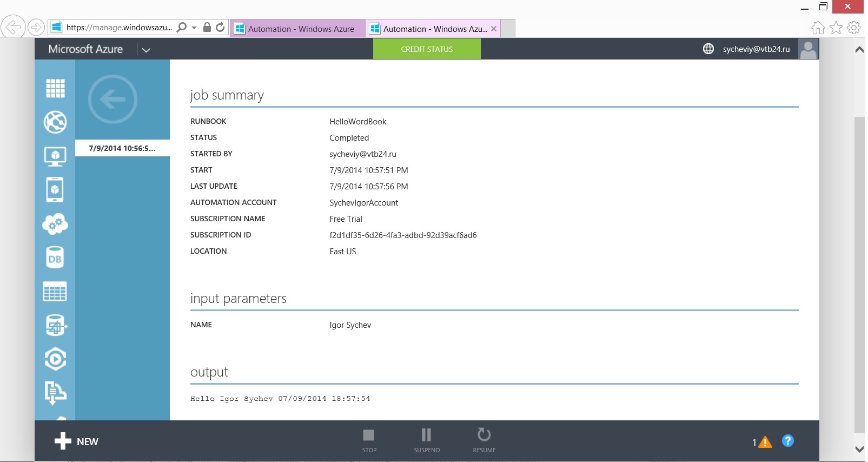Viewport: 868px width, 462px height.
Task: Open the help question mark icon
Action: pyautogui.click(x=788, y=441)
